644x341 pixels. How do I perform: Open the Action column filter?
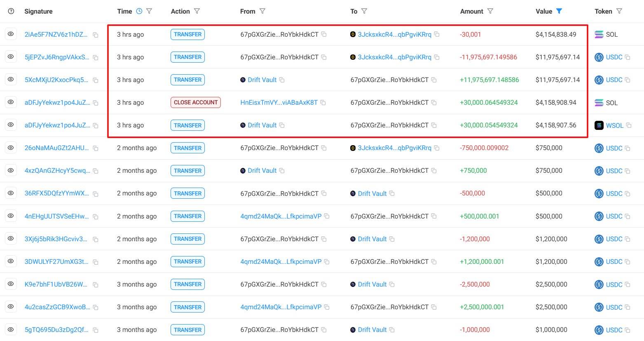coord(197,11)
